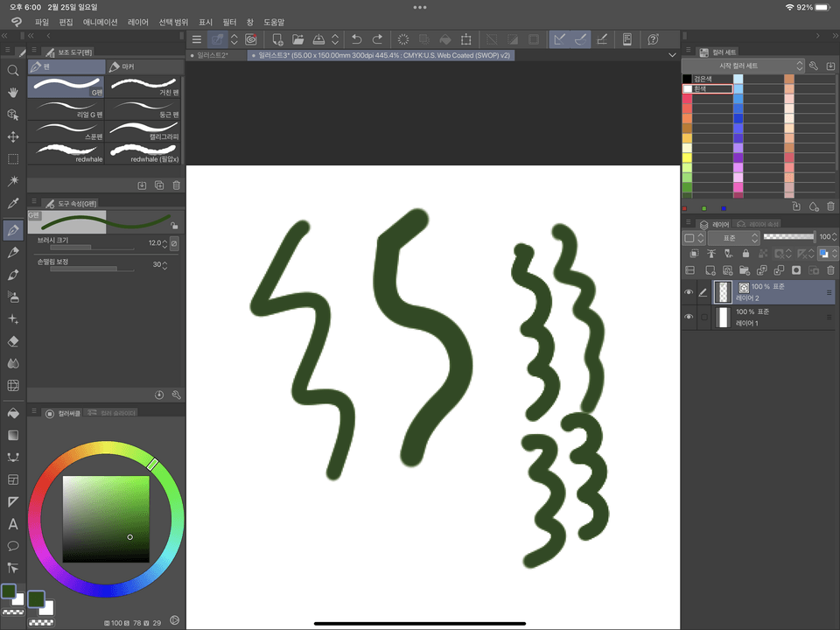Select the Auto select magic wand tool
Screen dimensions: 840x630
click(13, 181)
